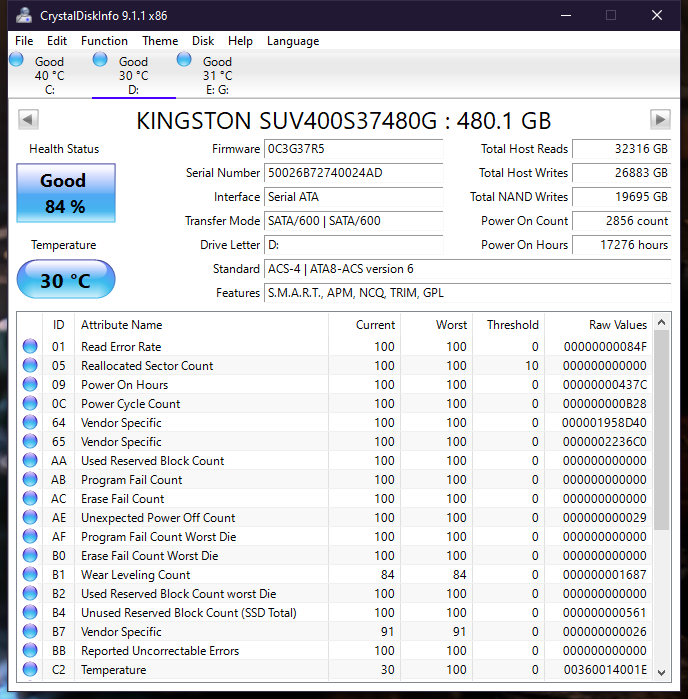This screenshot has width=688, height=699.
Task: Click status orb for attribute ID B7
Action: click(30, 632)
